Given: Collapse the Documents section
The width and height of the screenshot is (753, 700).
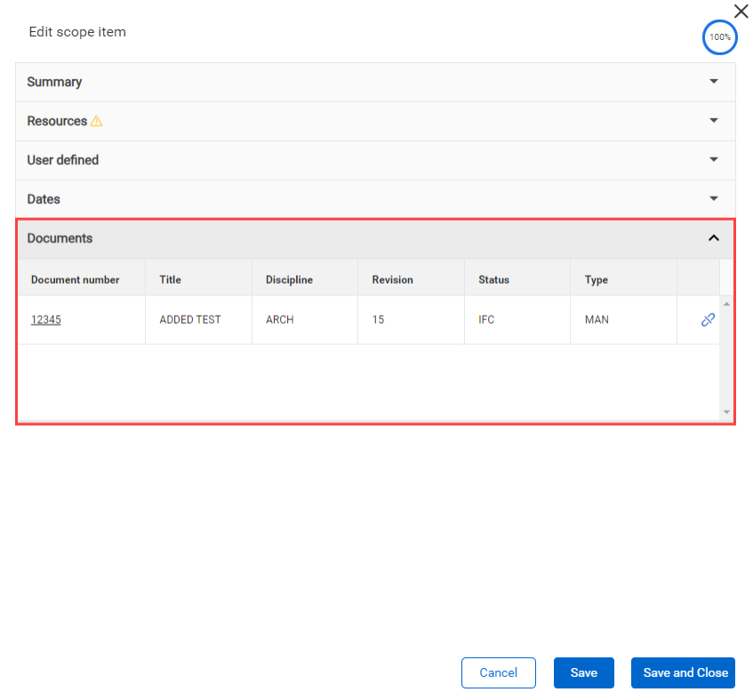Looking at the screenshot, I should [713, 238].
